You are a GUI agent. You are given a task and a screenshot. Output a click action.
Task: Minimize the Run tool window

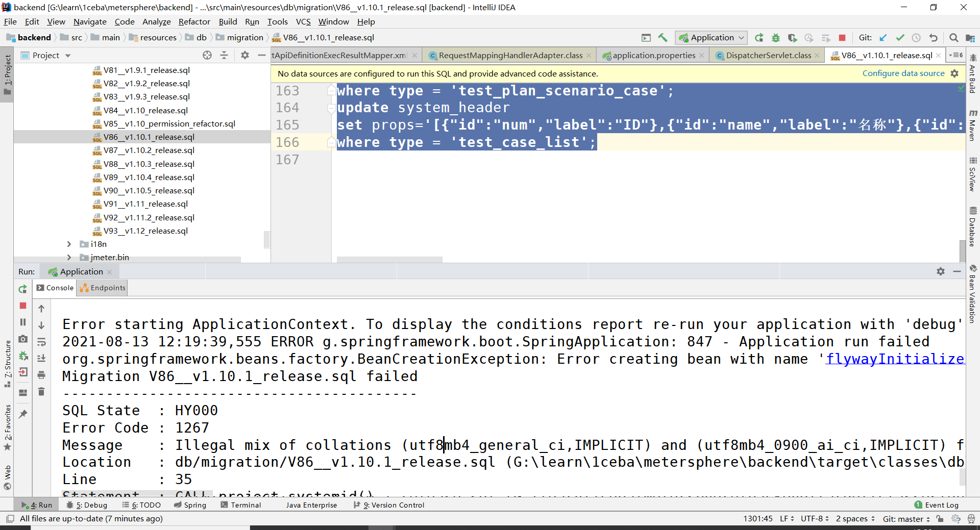point(957,271)
